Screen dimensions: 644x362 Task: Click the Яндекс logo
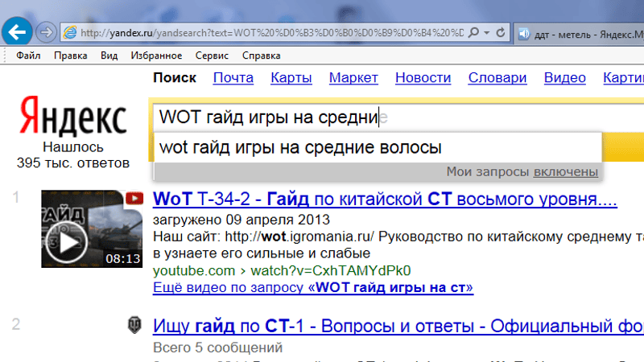tap(73, 117)
